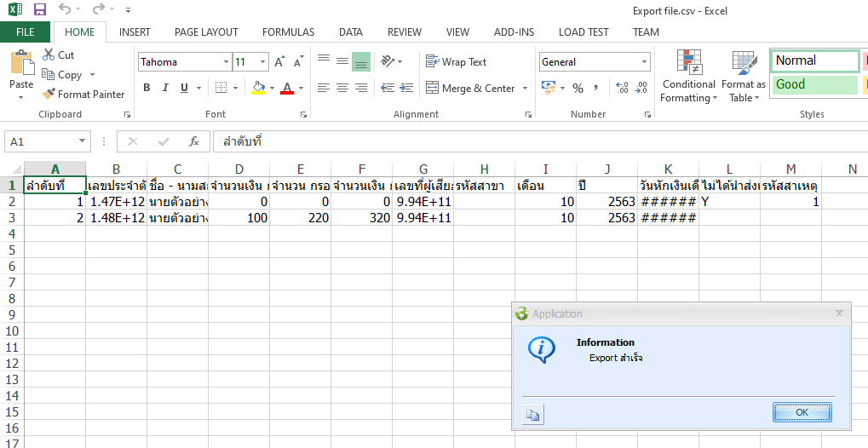This screenshot has width=868, height=448.
Task: Click the Accounting Number Format icon
Action: point(549,88)
